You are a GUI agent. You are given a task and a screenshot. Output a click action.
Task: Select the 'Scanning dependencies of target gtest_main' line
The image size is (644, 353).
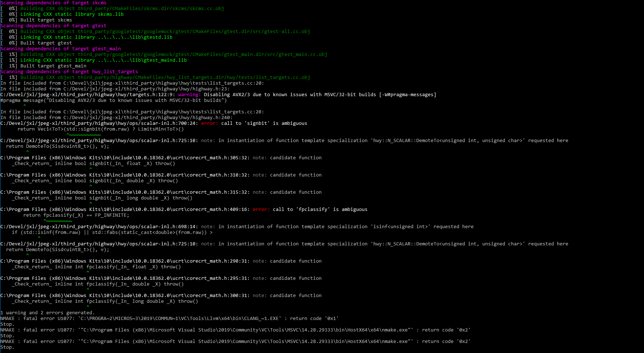pos(61,48)
